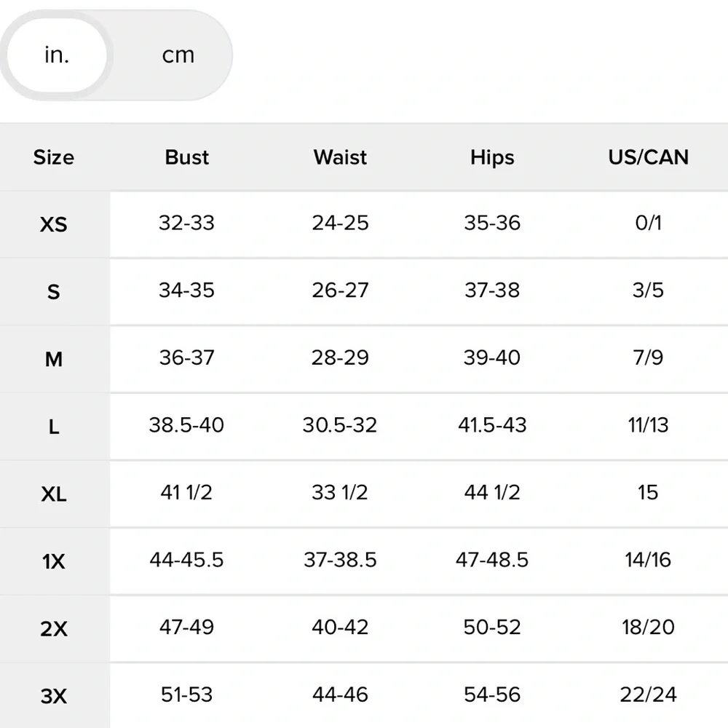Click the 33 1/2 waist measurement cell

click(340, 492)
